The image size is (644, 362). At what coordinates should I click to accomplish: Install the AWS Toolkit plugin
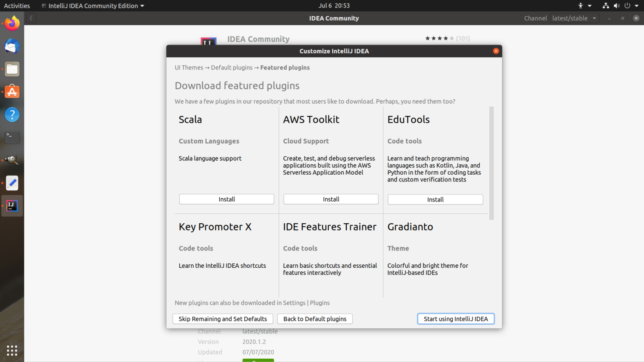tap(331, 199)
